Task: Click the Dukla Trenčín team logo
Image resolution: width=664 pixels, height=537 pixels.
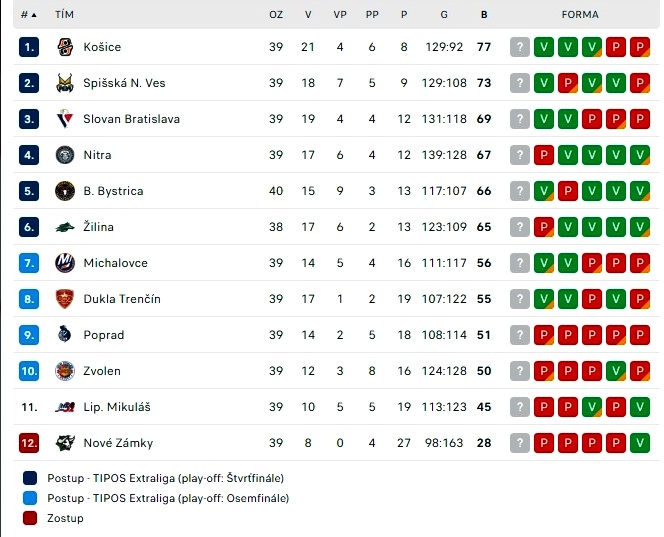Action: 65,299
